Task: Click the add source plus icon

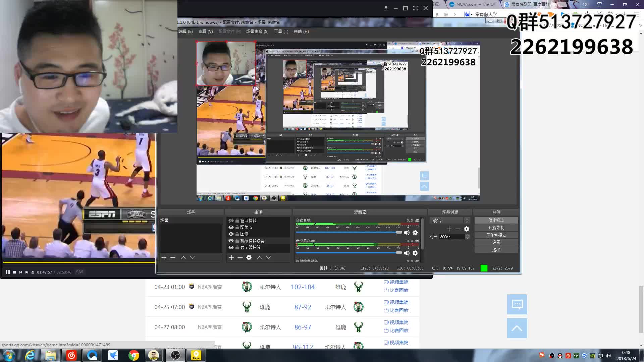Action: point(231,257)
